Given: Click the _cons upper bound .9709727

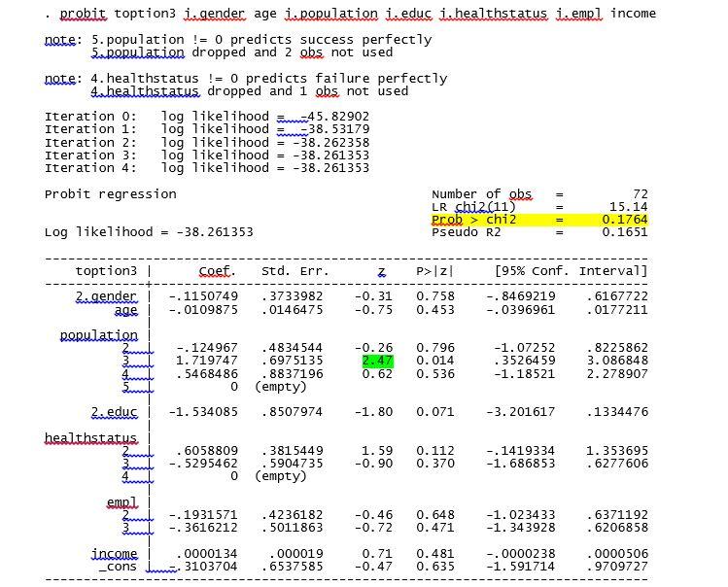Looking at the screenshot, I should click(x=617, y=566).
